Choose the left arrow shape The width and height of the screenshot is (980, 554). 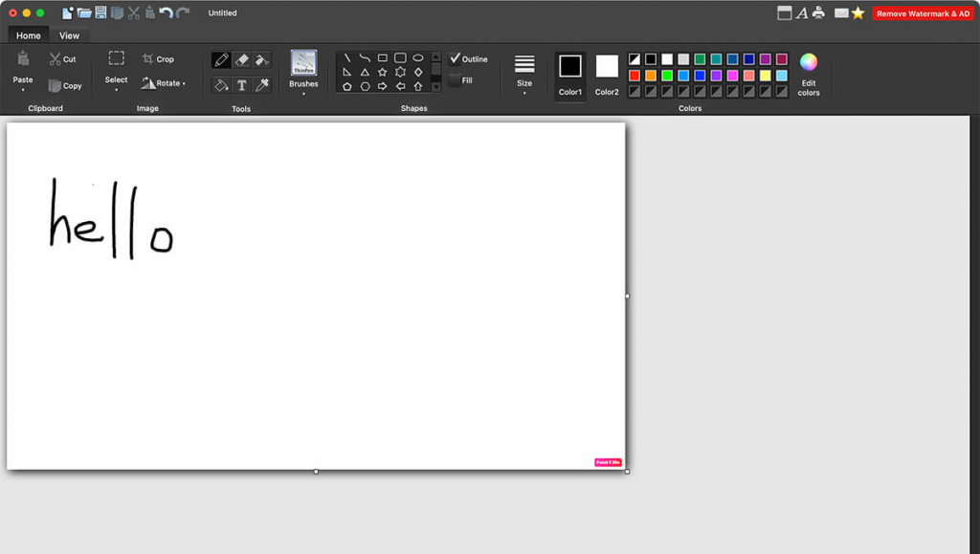pos(400,87)
